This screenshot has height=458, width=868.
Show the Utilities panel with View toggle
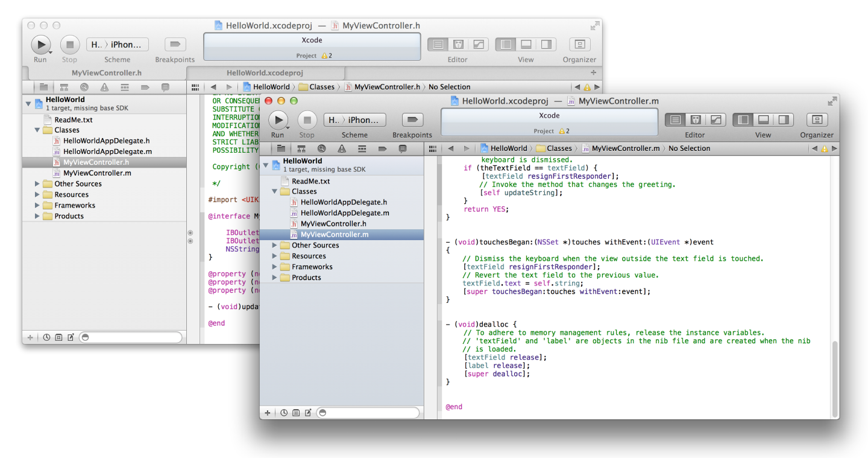tap(784, 119)
